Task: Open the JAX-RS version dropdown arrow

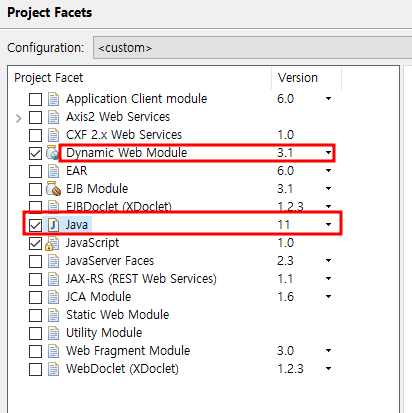Action: (x=328, y=279)
